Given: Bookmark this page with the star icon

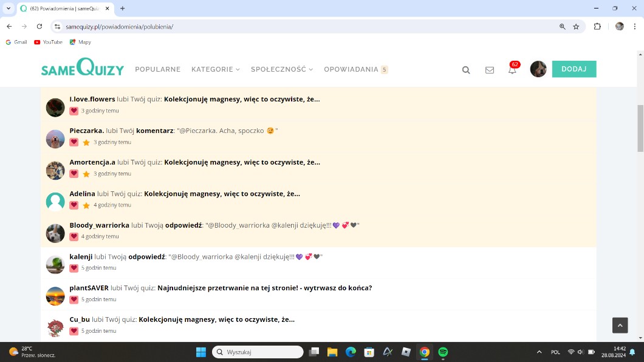Looking at the screenshot, I should tap(576, 27).
